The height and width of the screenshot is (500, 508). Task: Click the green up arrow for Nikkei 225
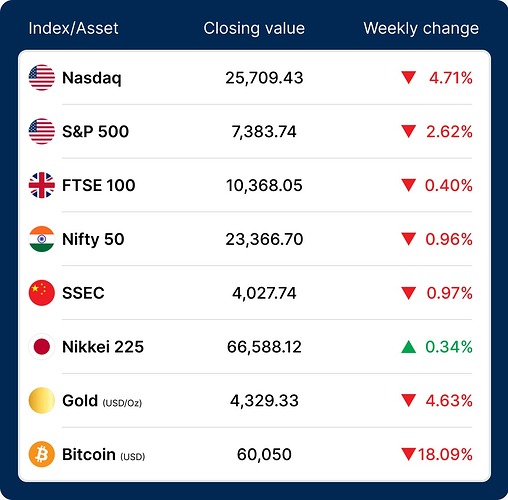tap(409, 347)
